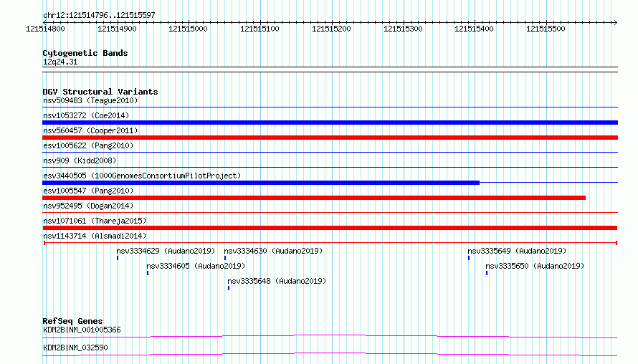Select the thick blue bar under nsv1053272
This screenshot has height=364, width=638.
[330, 123]
